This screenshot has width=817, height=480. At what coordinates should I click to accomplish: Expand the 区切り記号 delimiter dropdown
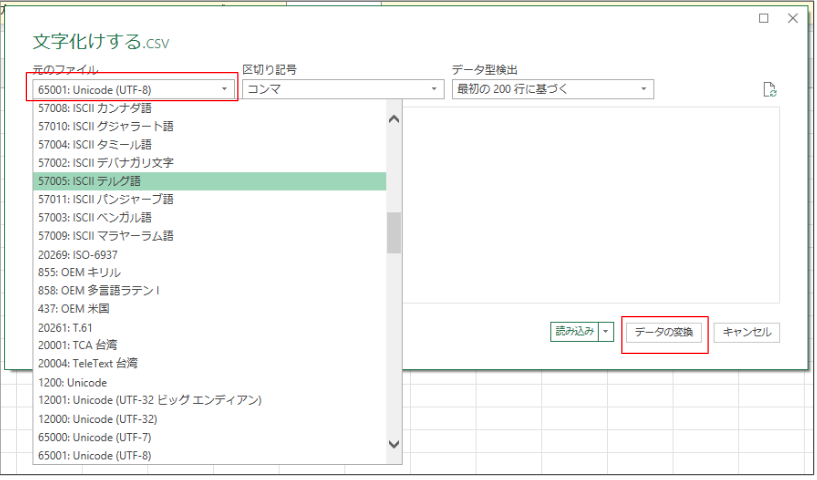click(x=343, y=89)
